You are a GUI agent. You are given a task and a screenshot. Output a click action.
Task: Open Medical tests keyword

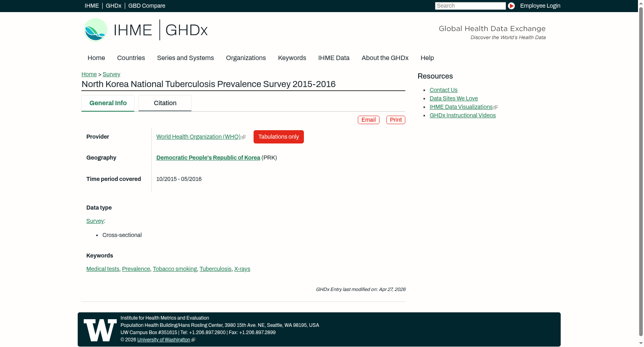[x=103, y=269]
